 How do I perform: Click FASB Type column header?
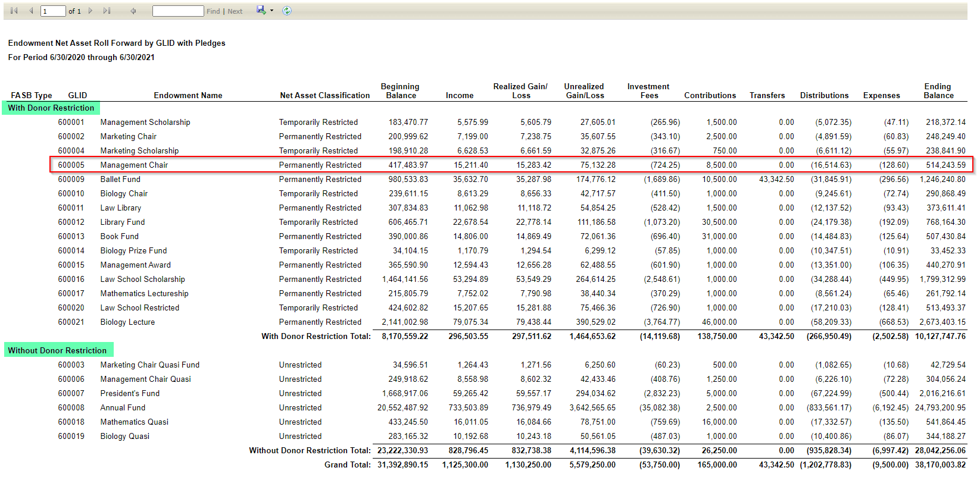pos(32,95)
